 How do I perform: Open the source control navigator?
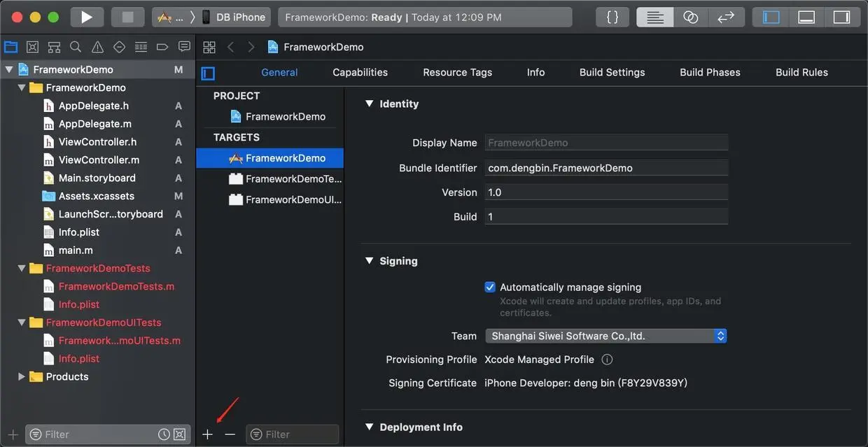click(x=32, y=47)
